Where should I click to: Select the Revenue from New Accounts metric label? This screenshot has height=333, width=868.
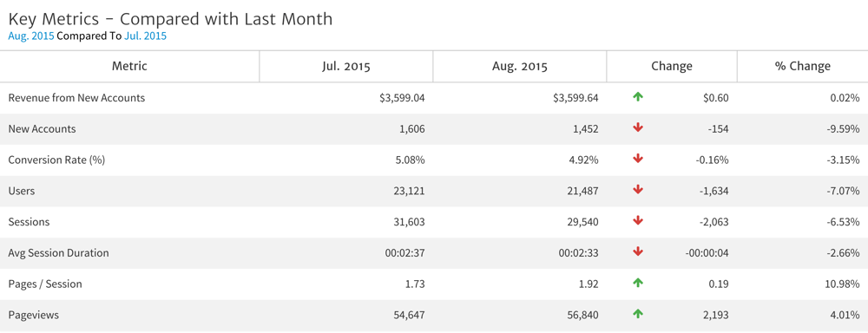click(x=76, y=98)
